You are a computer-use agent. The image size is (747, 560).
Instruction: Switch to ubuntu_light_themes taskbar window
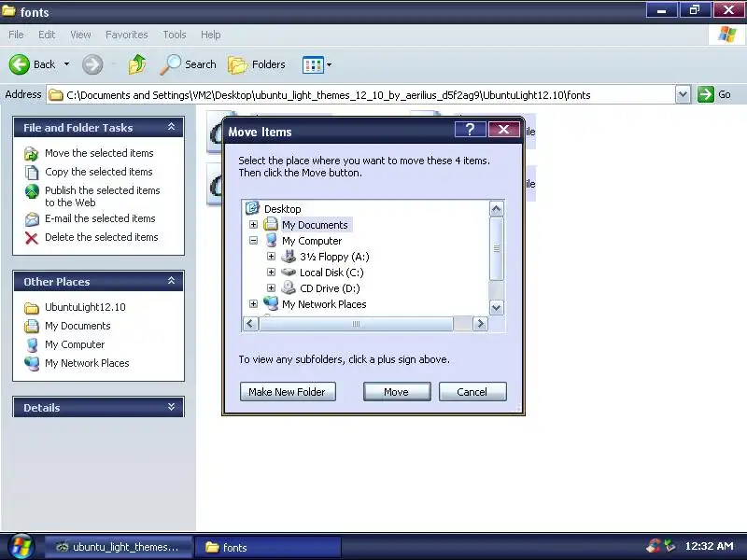pyautogui.click(x=119, y=547)
